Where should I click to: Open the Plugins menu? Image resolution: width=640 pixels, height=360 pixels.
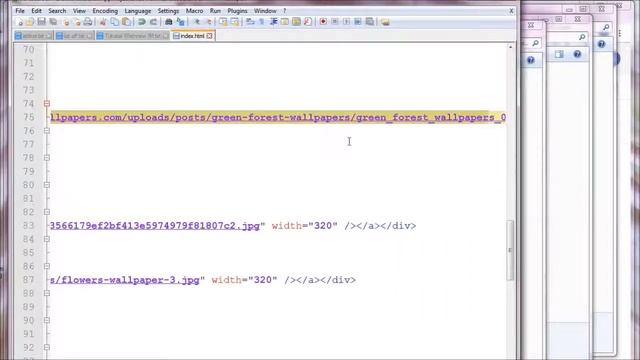coord(237,11)
